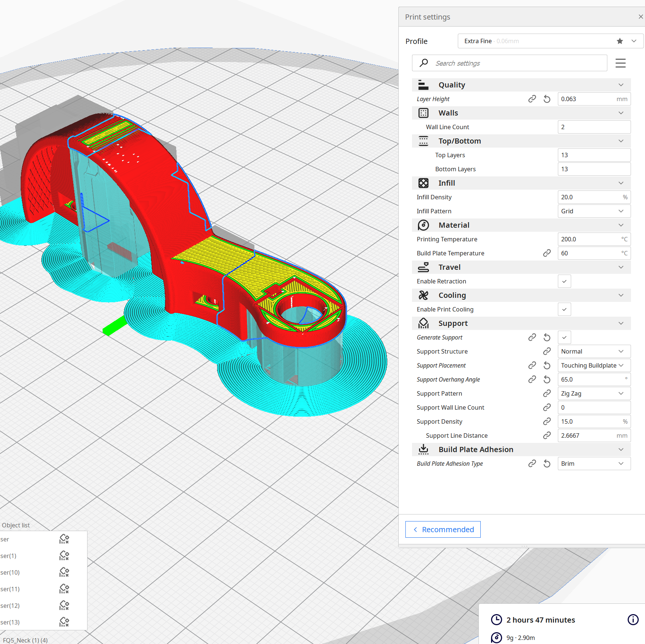Screen dimensions: 645x644
Task: Click the print time info icon
Action: pyautogui.click(x=633, y=620)
